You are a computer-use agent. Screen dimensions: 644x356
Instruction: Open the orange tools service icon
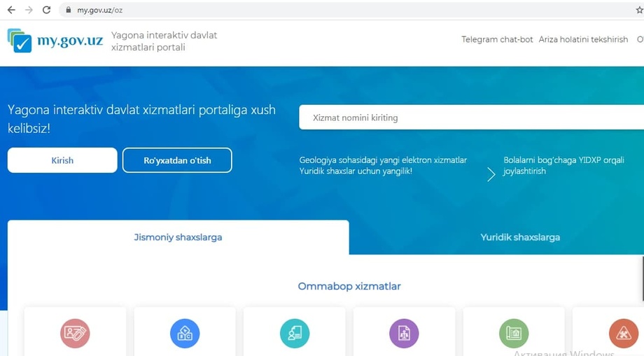coord(623,334)
